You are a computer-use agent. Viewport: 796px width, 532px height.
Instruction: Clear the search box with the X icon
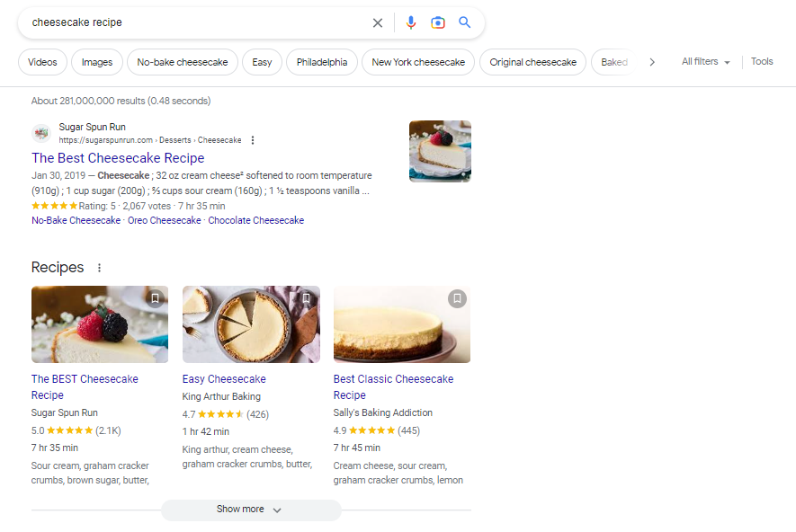[x=377, y=22]
